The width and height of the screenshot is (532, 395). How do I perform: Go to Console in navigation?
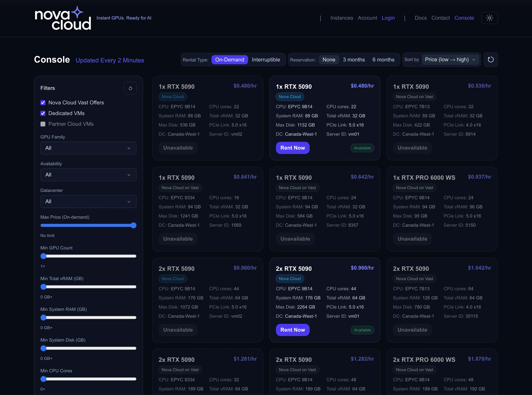464,18
